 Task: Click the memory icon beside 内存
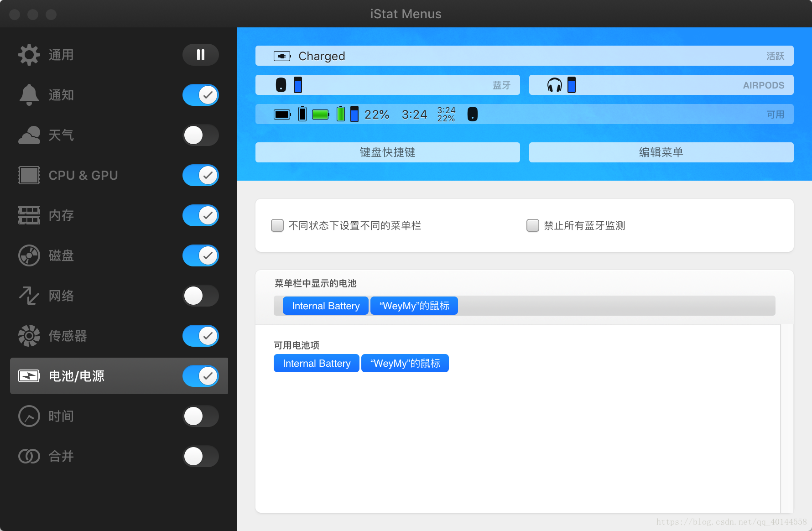coord(29,215)
